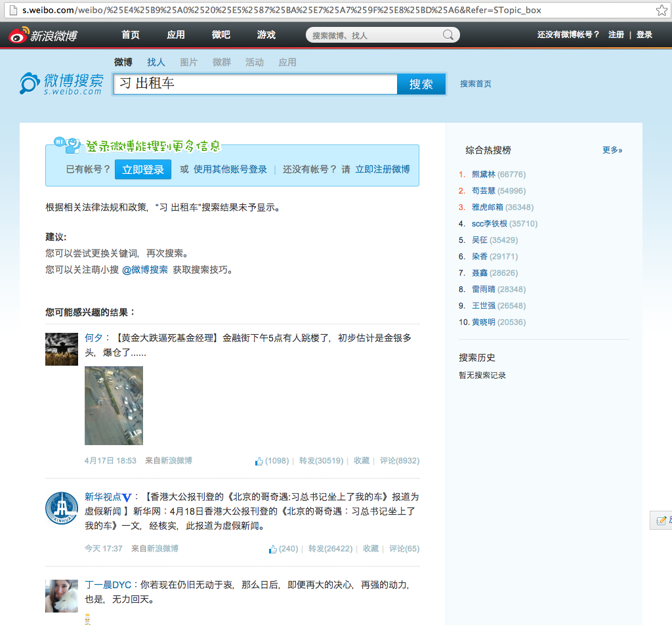The width and height of the screenshot is (672, 625).
Task: Click the Sina Weibo logo
Action: pyautogui.click(x=43, y=35)
